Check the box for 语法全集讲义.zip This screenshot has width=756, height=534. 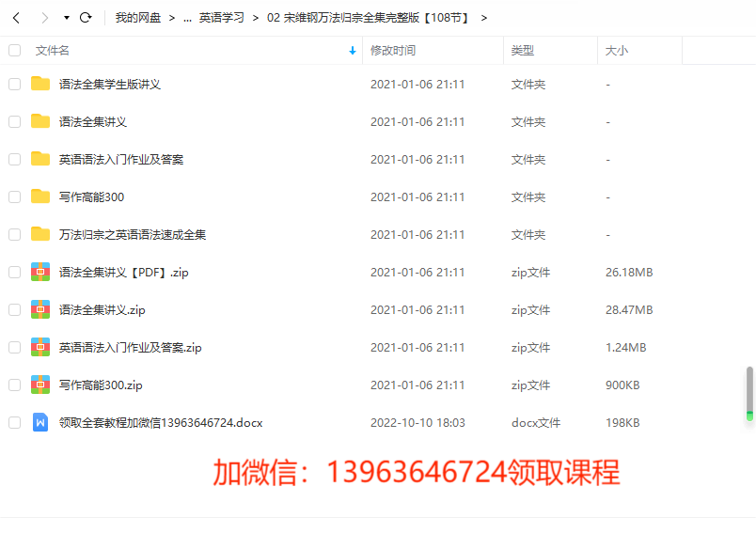click(14, 310)
